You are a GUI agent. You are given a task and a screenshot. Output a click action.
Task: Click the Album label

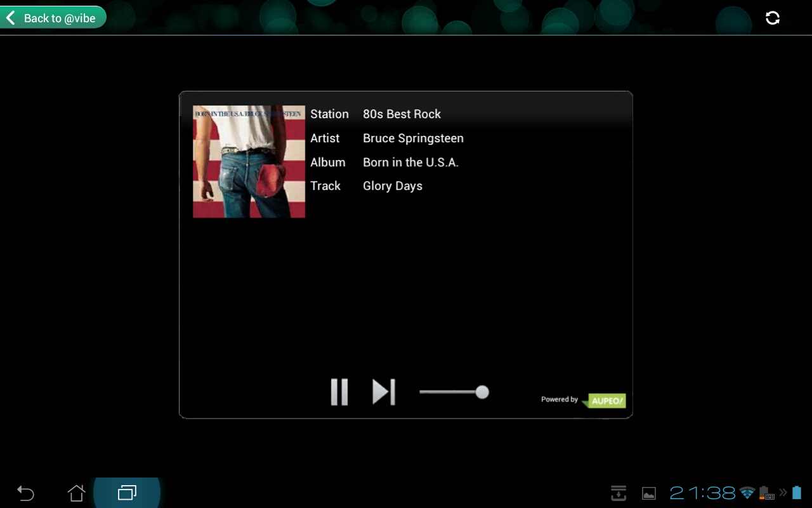click(x=328, y=163)
